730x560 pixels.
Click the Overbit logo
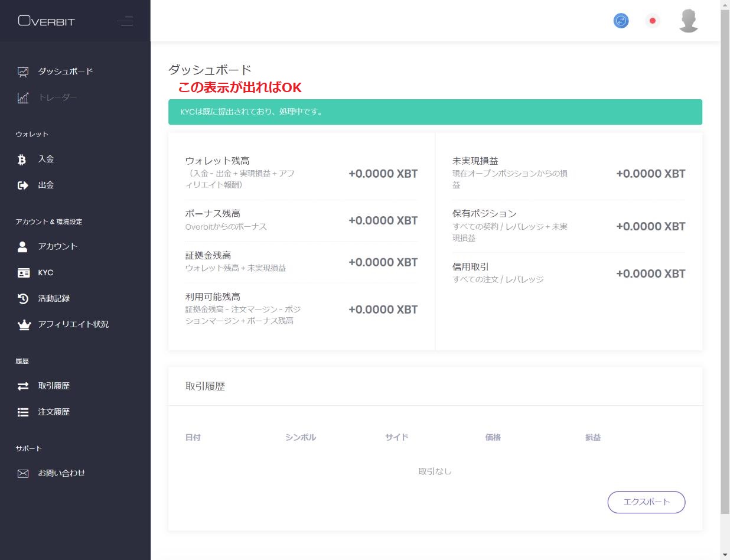click(47, 21)
